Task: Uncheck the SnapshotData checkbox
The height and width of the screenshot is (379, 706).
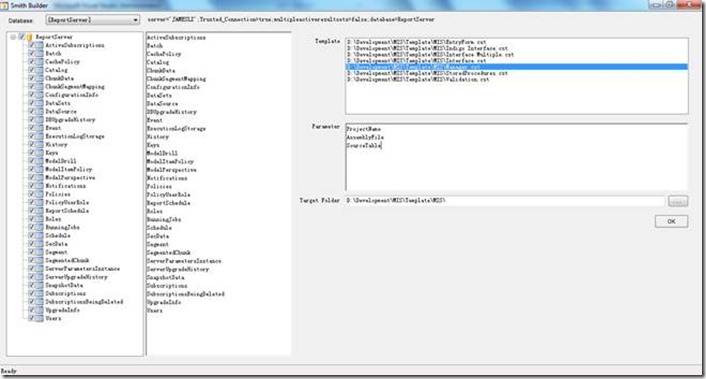Action: pos(32,285)
